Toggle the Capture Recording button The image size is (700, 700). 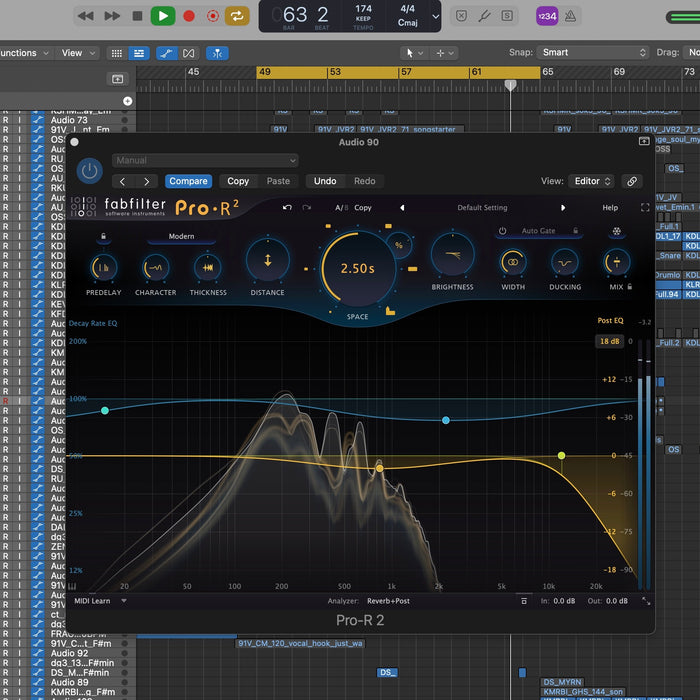[213, 17]
